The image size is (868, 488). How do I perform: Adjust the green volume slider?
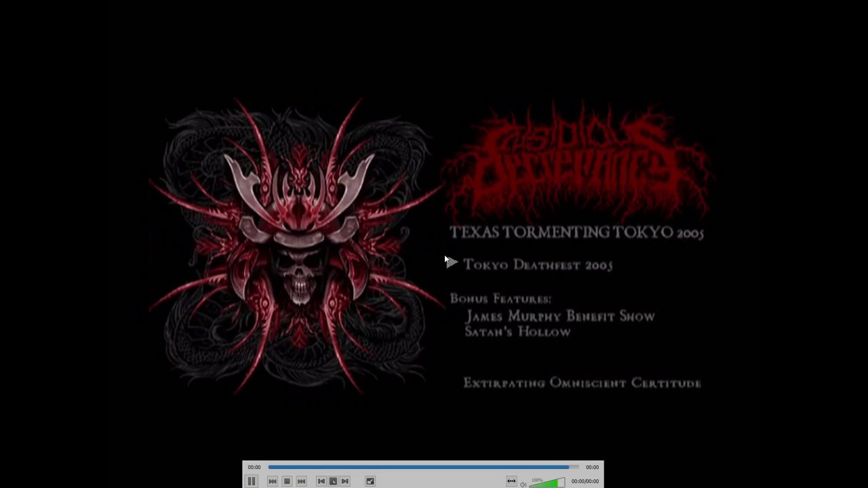547,483
